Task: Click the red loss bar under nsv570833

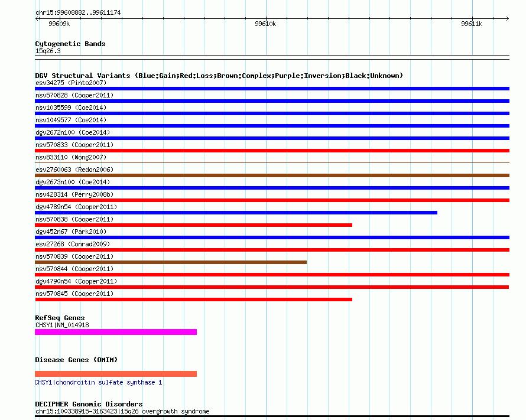Action: 272,151
